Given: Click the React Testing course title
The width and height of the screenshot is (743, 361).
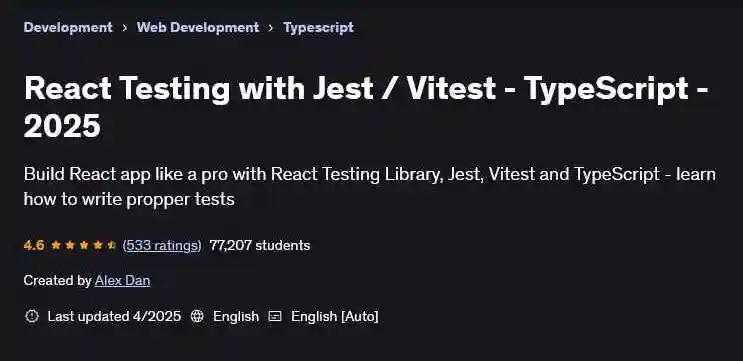Looking at the screenshot, I should click(366, 107).
